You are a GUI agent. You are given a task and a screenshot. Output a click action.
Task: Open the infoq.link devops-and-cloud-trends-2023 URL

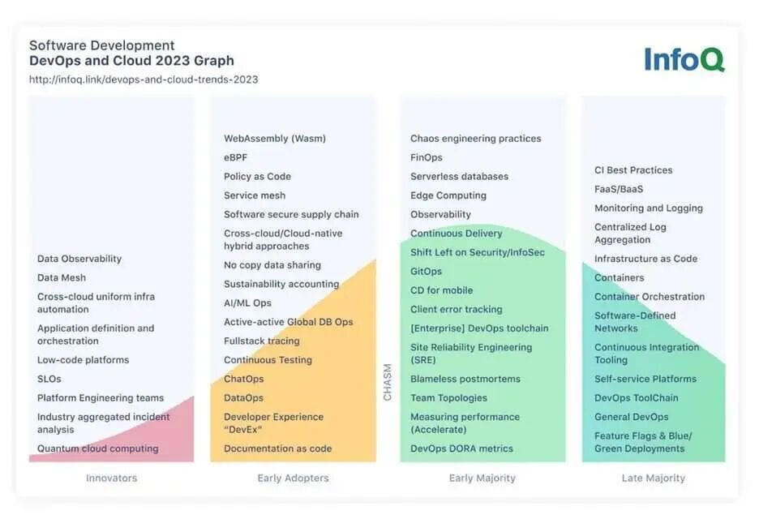click(144, 79)
